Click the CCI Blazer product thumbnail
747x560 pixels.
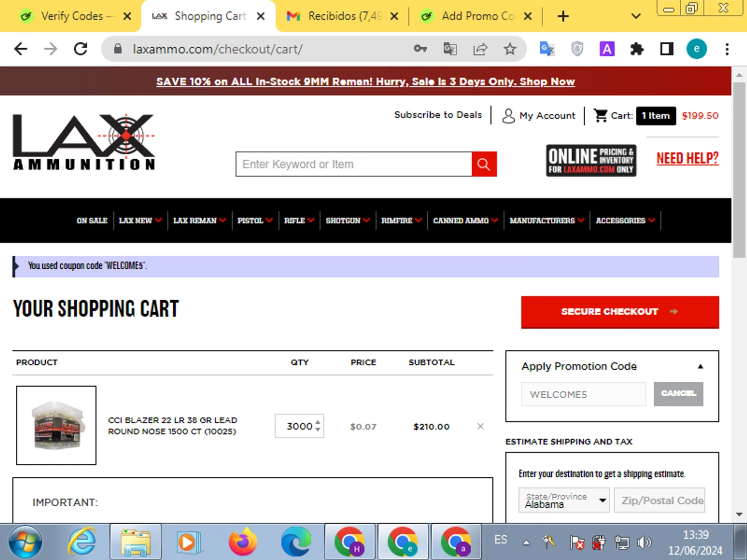[x=56, y=425]
